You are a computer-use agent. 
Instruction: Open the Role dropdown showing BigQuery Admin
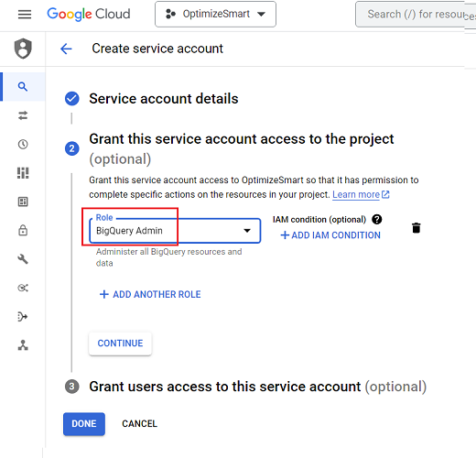coord(175,231)
